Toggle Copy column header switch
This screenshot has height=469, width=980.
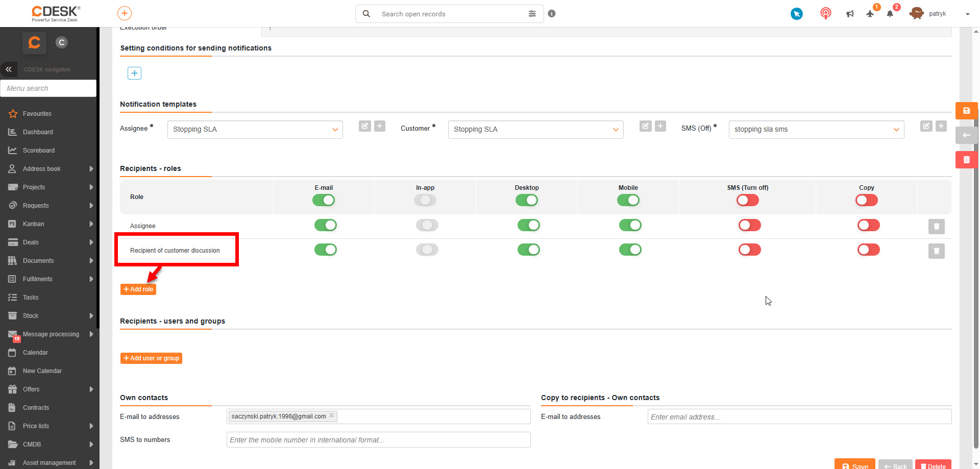point(867,200)
